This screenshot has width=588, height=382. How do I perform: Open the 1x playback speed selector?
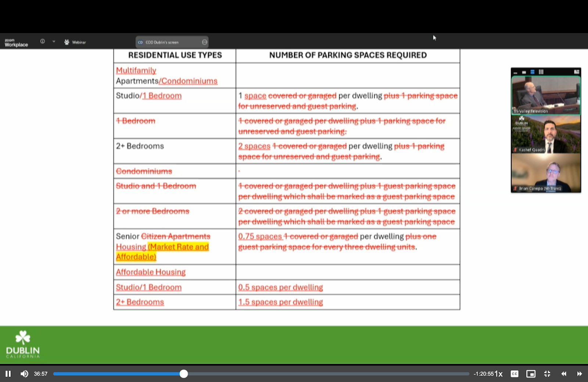point(499,374)
